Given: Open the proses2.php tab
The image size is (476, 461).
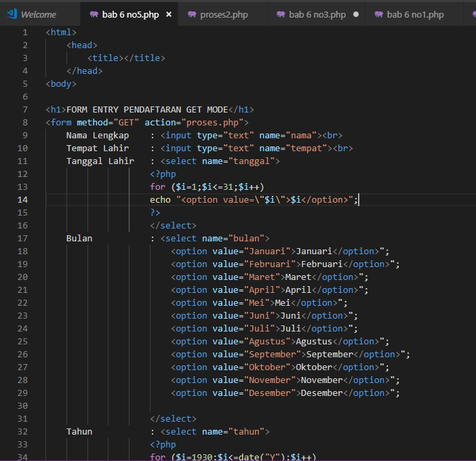Looking at the screenshot, I should 224,14.
